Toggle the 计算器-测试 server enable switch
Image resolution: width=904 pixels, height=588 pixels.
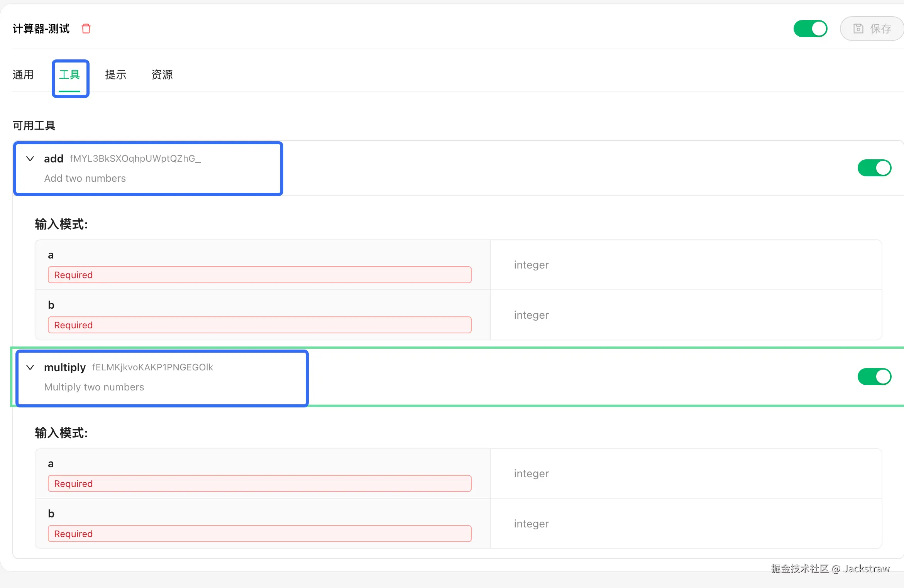click(810, 29)
